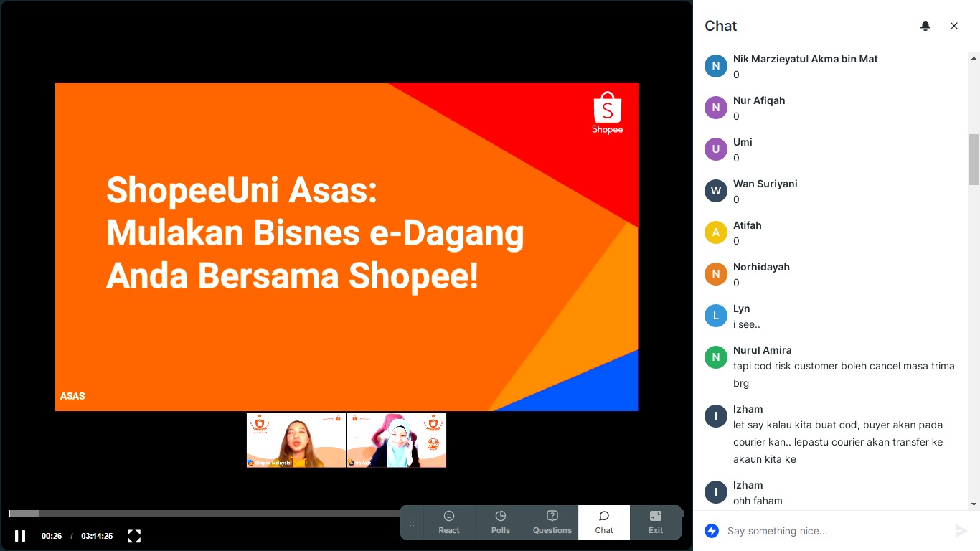This screenshot has height=551, width=980.
Task: Pause the webinar video playback
Action: coord(20,536)
